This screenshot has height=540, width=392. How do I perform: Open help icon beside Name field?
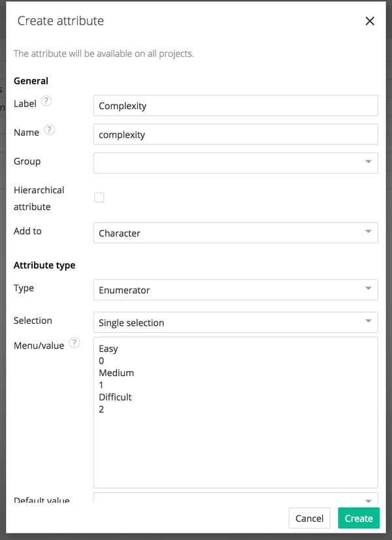coord(50,130)
